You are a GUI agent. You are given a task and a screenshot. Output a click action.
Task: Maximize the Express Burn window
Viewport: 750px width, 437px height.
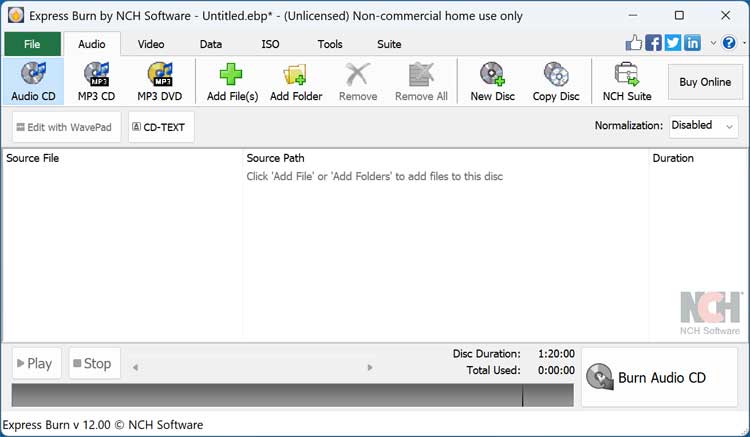679,15
